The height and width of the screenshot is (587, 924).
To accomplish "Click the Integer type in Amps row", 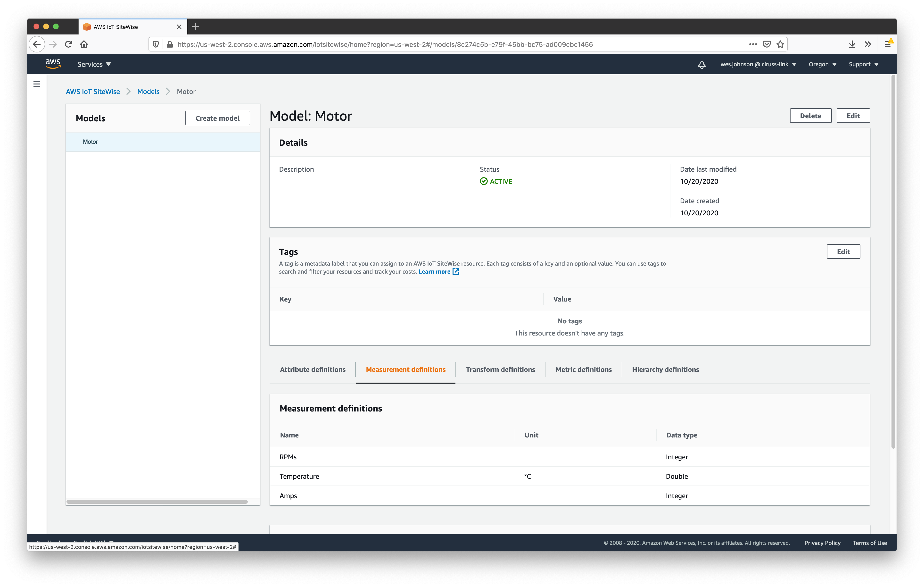I will point(676,496).
